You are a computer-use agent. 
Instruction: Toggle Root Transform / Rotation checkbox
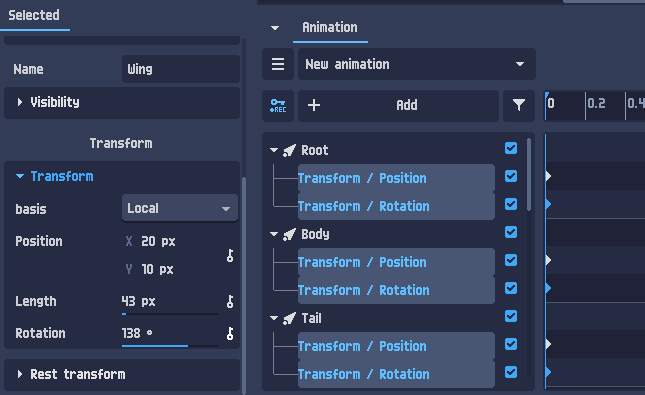511,204
